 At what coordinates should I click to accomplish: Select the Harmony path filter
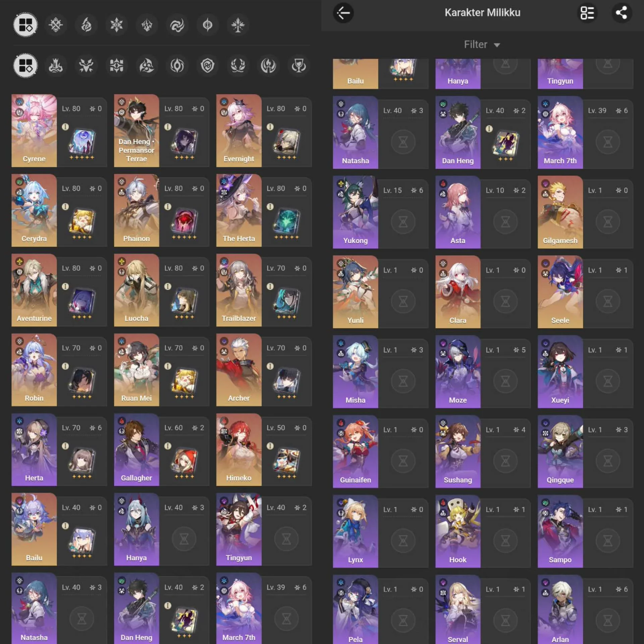pyautogui.click(x=147, y=65)
